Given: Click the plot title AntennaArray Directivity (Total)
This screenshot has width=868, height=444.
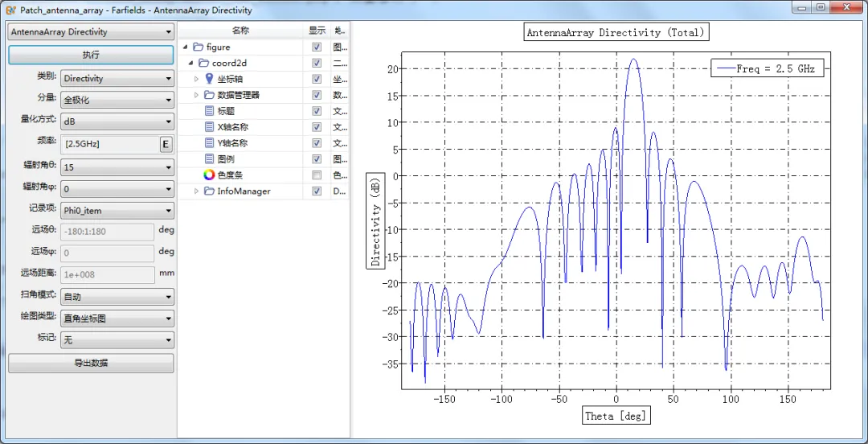Looking at the screenshot, I should 616,33.
